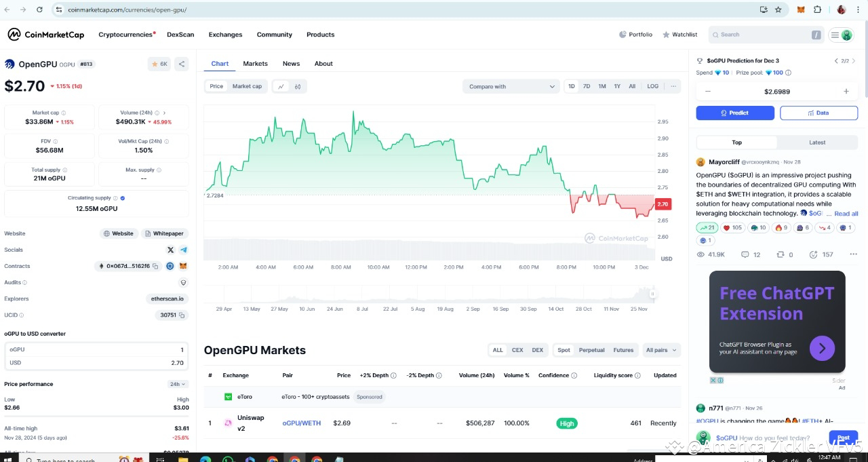Open the etherscan.io explorer link

[167, 299]
